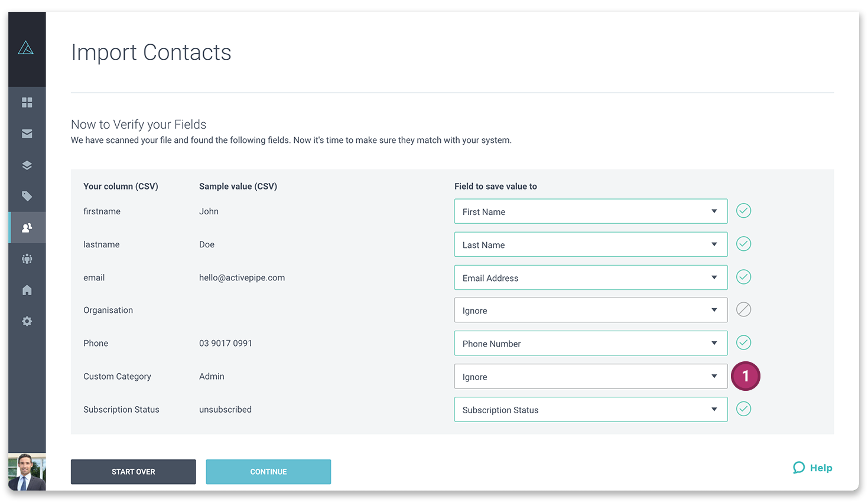868x503 pixels.
Task: Click the checkmark status for email row
Action: [x=744, y=277]
